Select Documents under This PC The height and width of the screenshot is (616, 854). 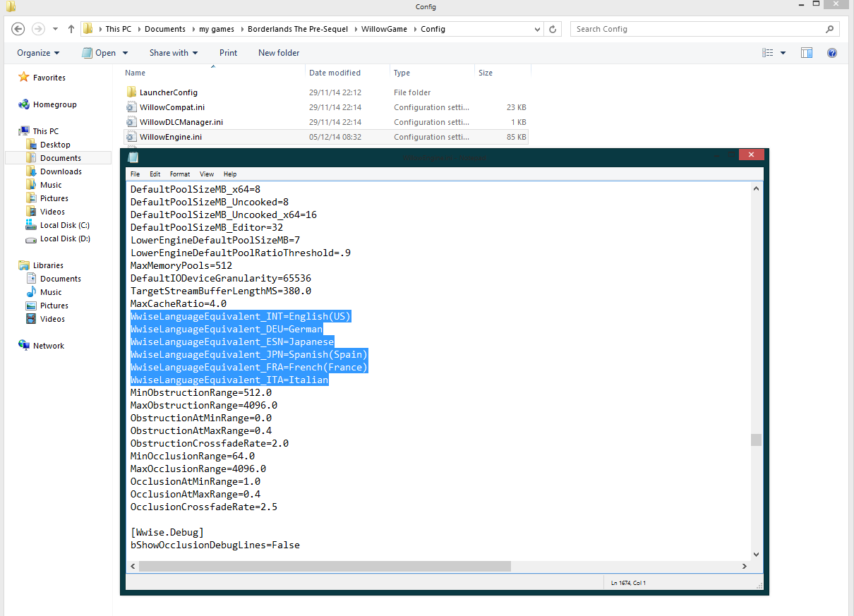point(60,158)
